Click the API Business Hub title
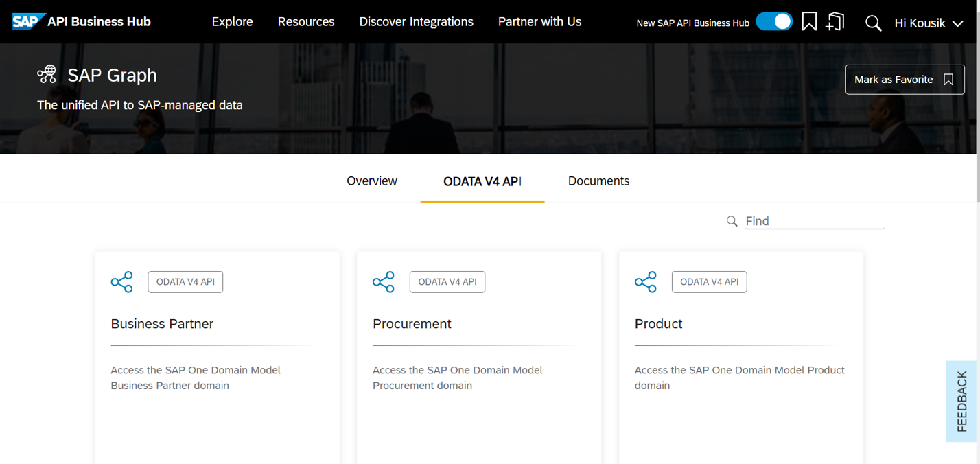This screenshot has width=980, height=464. coord(99,21)
